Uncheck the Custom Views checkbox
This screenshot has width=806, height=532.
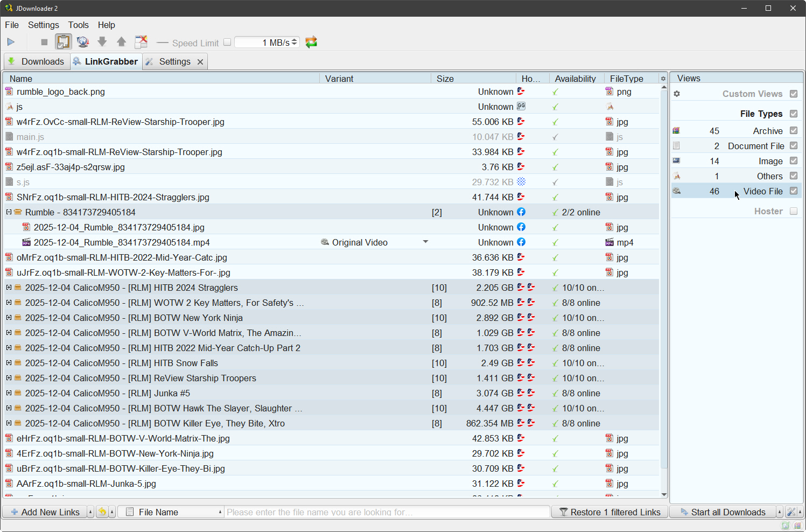point(794,94)
